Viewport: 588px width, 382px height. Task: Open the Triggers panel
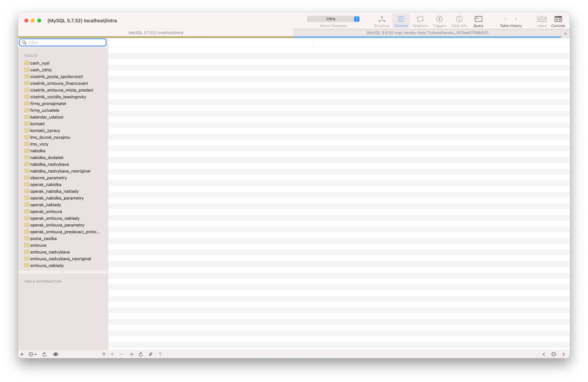tap(440, 21)
